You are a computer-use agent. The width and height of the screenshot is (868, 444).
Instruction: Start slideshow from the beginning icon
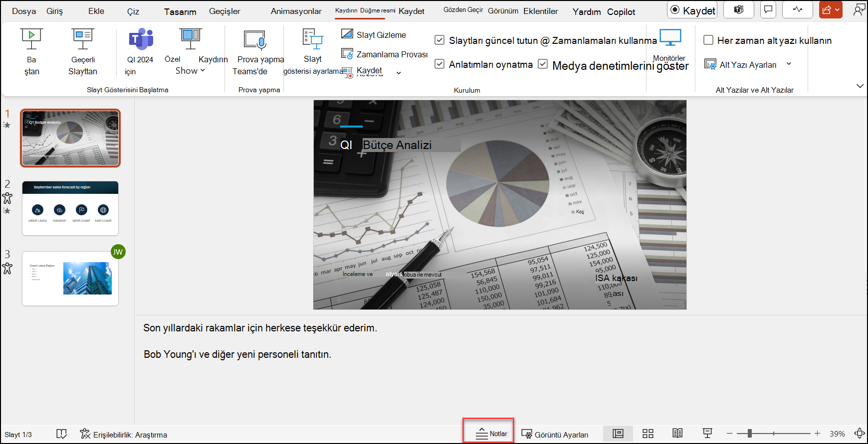pos(31,38)
